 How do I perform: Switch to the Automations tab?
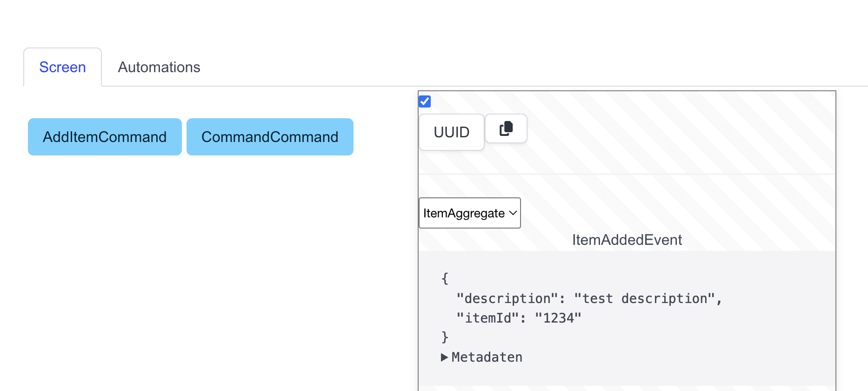[159, 67]
